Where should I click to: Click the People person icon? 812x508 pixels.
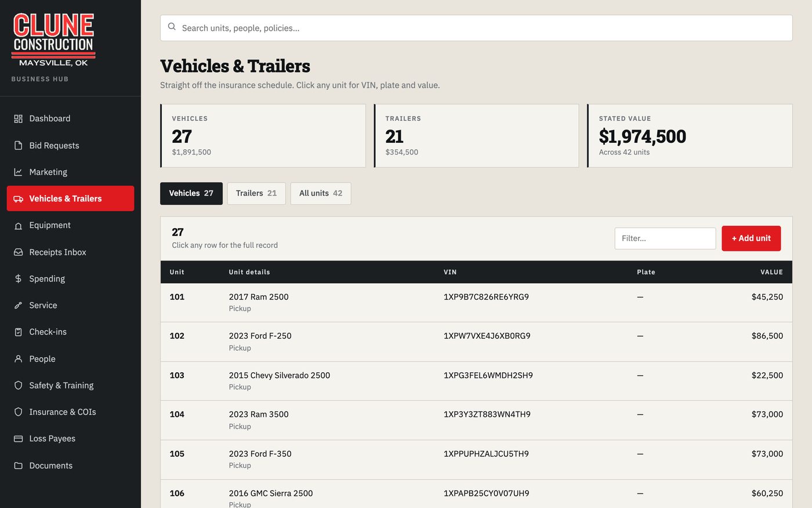tap(18, 359)
